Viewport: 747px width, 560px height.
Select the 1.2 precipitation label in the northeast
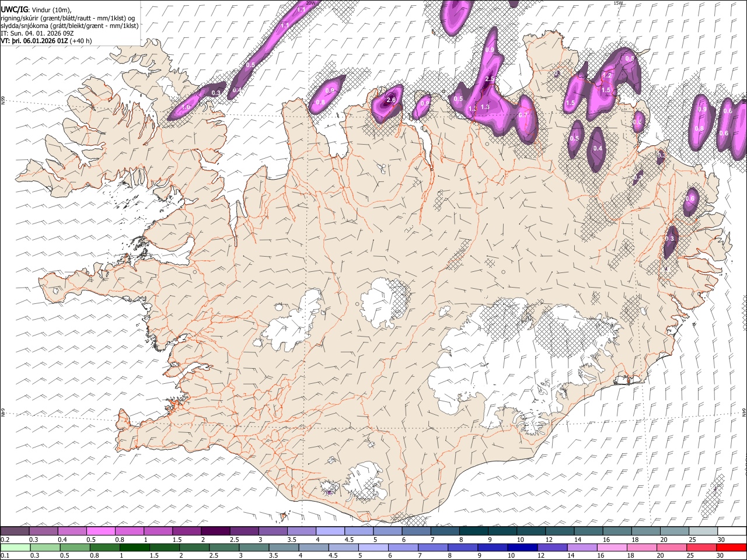pyautogui.click(x=607, y=75)
